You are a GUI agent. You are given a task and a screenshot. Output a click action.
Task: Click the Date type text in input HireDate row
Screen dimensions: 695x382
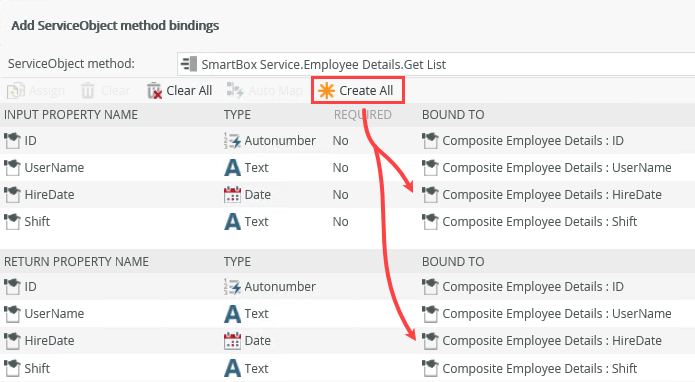(258, 195)
